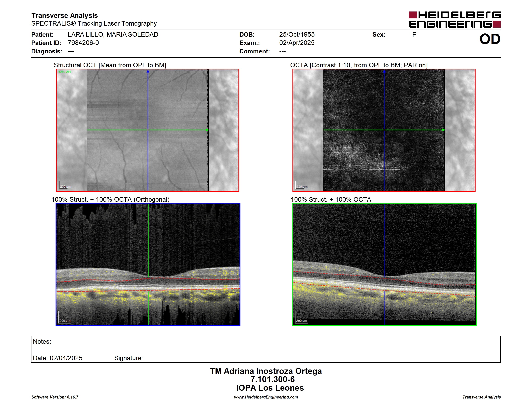
Task: Select 'SPECTRALIS® Tracking Laser Tomography' subtitle
Action: click(94, 23)
